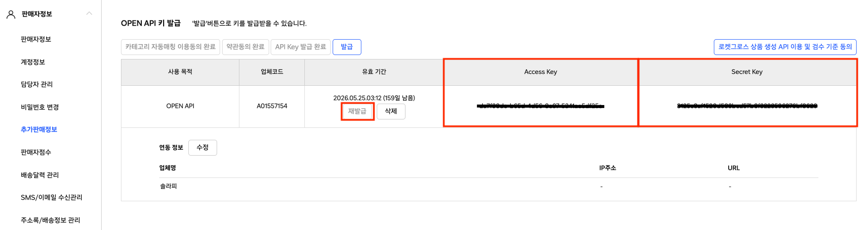Image resolution: width=868 pixels, height=230 pixels.
Task: Open 판매자정보 submenu item
Action: coord(36,39)
